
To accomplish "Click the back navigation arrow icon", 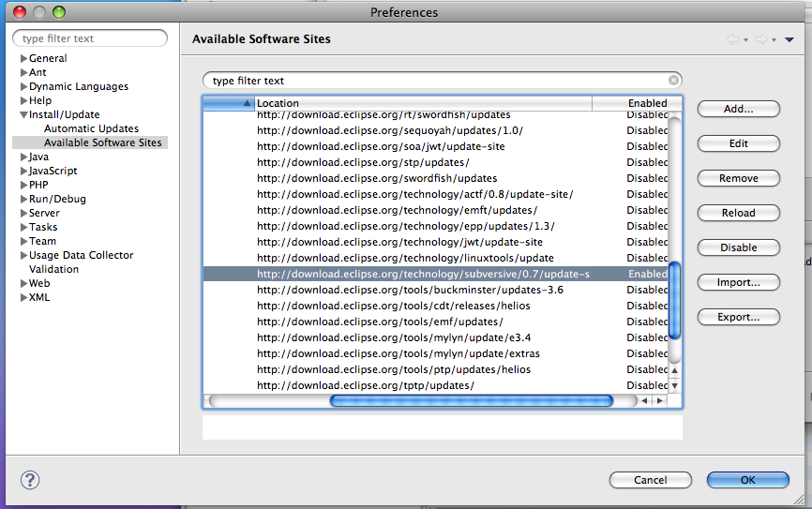I will [x=733, y=39].
